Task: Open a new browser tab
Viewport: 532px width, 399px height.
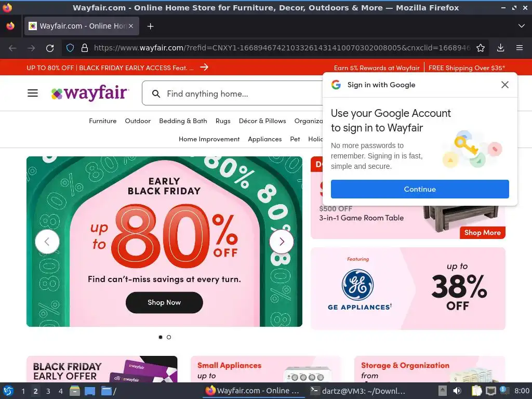Action: pos(150,26)
